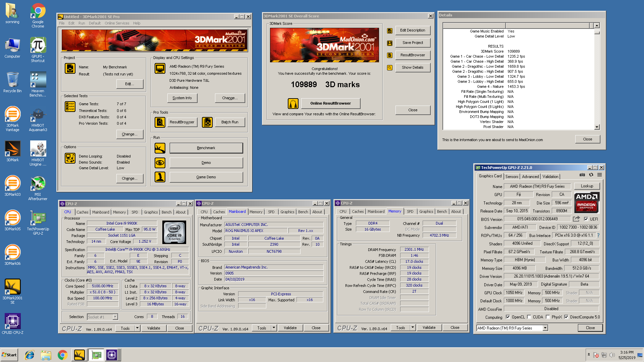Click the 3:16 PM clock in the system tray
This screenshot has height=362, width=644.
coord(627,352)
